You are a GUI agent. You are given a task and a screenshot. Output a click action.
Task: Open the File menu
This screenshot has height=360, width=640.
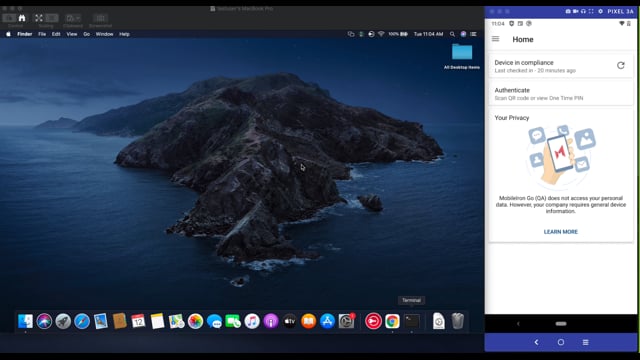point(42,34)
